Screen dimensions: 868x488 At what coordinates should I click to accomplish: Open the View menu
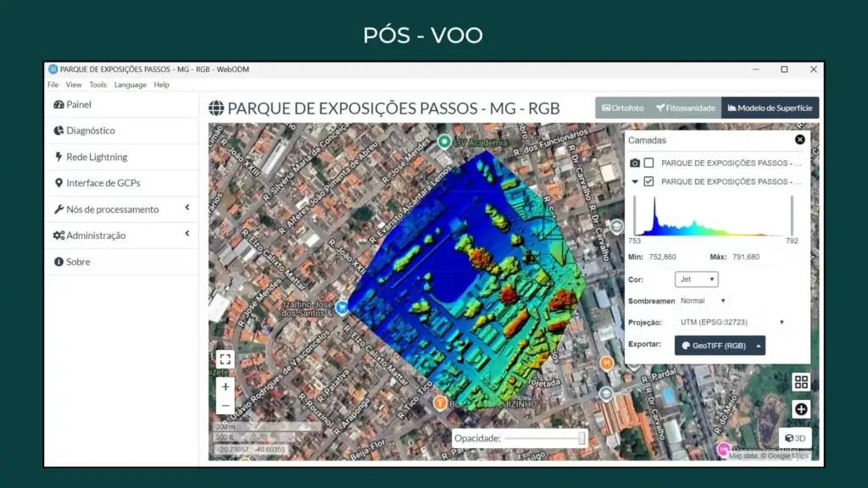coord(74,85)
